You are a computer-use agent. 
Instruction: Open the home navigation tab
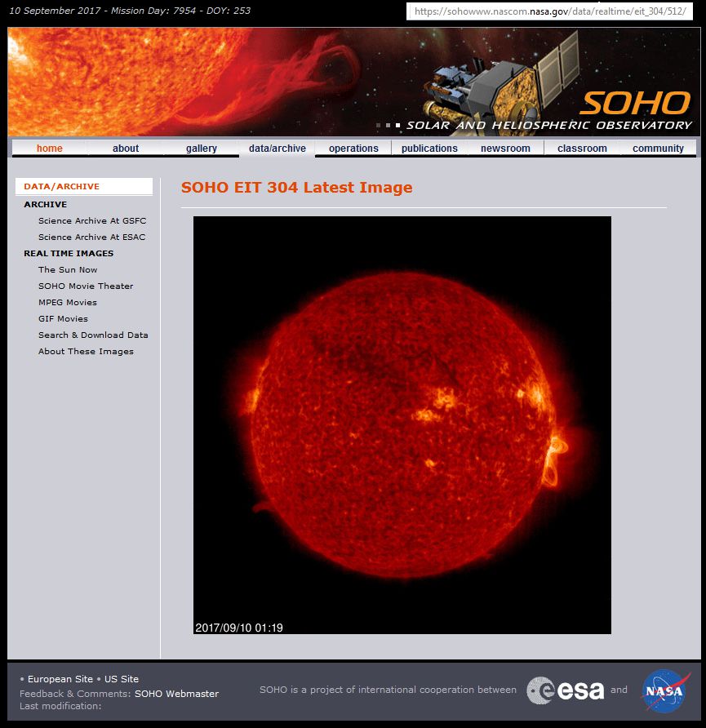pyautogui.click(x=50, y=148)
